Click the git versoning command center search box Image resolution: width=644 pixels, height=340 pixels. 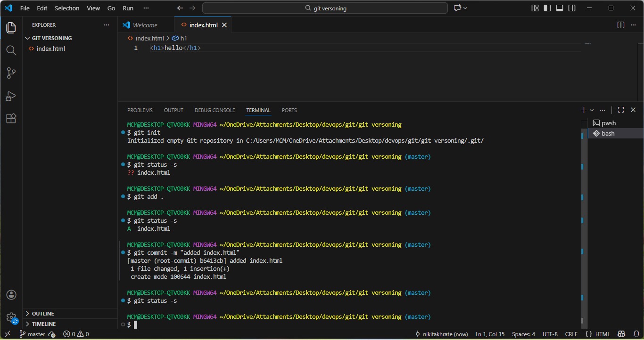click(x=325, y=8)
